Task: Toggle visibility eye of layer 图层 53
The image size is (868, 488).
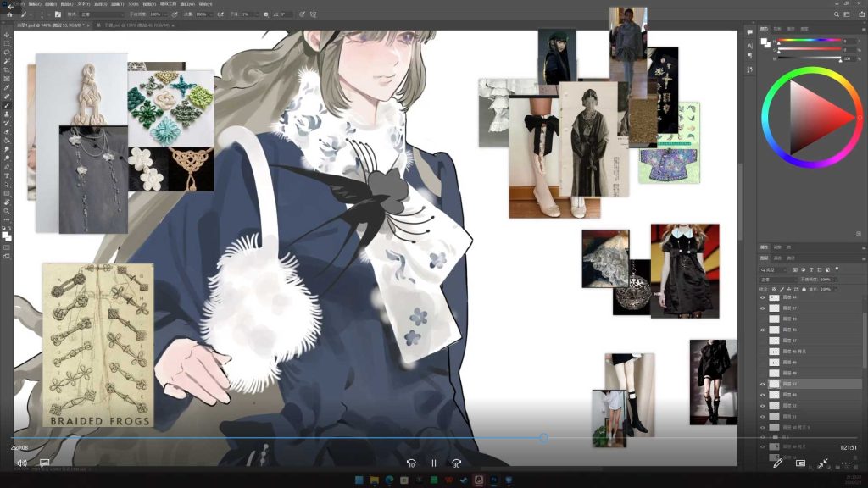Action: point(763,384)
